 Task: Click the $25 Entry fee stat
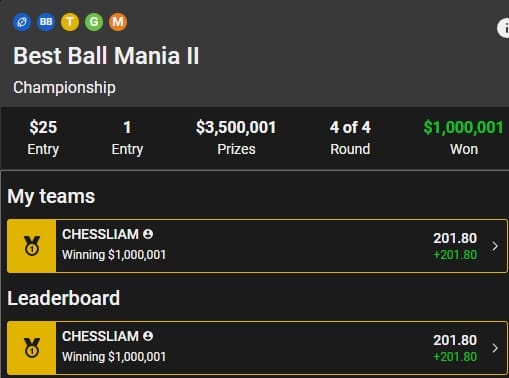tap(43, 138)
